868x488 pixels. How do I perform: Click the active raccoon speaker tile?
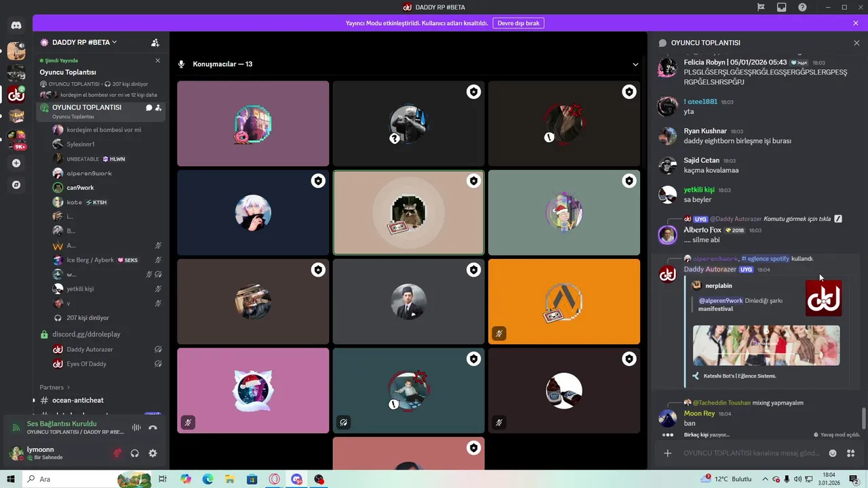click(x=408, y=212)
